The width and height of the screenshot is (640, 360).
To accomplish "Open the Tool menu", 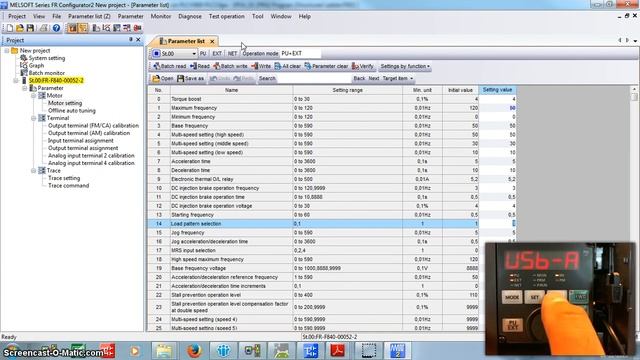I will coord(258,16).
